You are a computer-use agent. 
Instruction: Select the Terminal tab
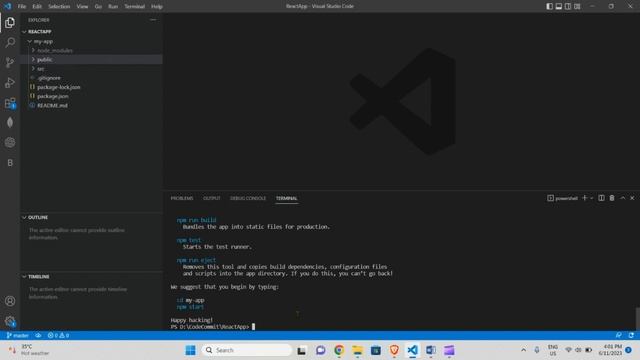tap(287, 198)
